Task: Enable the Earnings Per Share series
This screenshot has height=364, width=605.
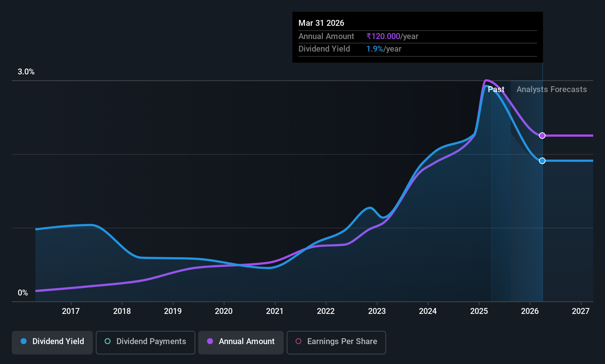Action: tap(336, 343)
